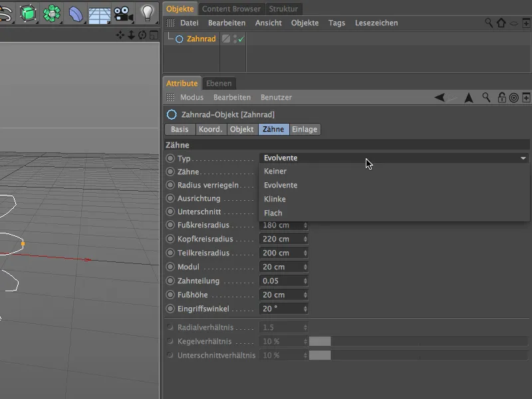Viewport: 532px width, 399px height.
Task: Click Unterschnittverhältnis slider bar
Action: 419,355
